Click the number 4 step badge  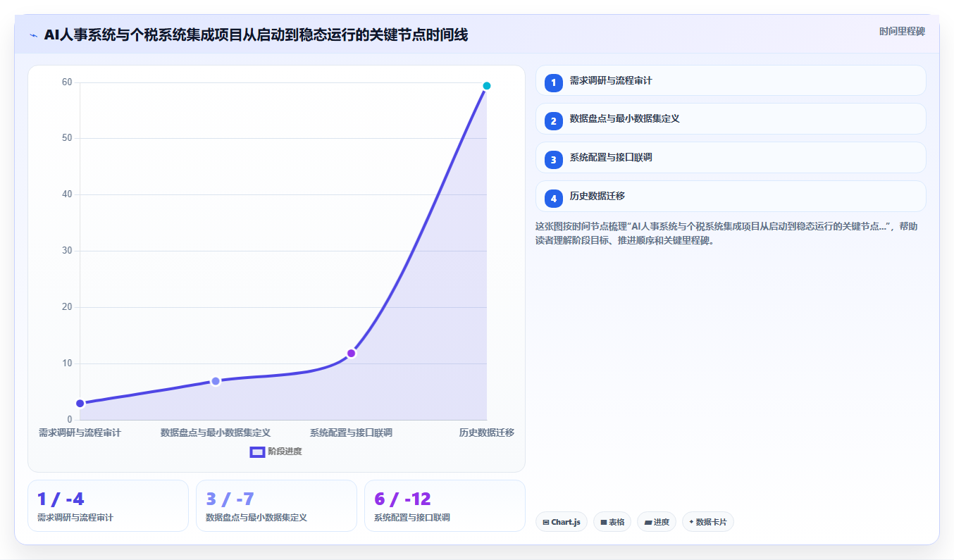[x=553, y=198]
